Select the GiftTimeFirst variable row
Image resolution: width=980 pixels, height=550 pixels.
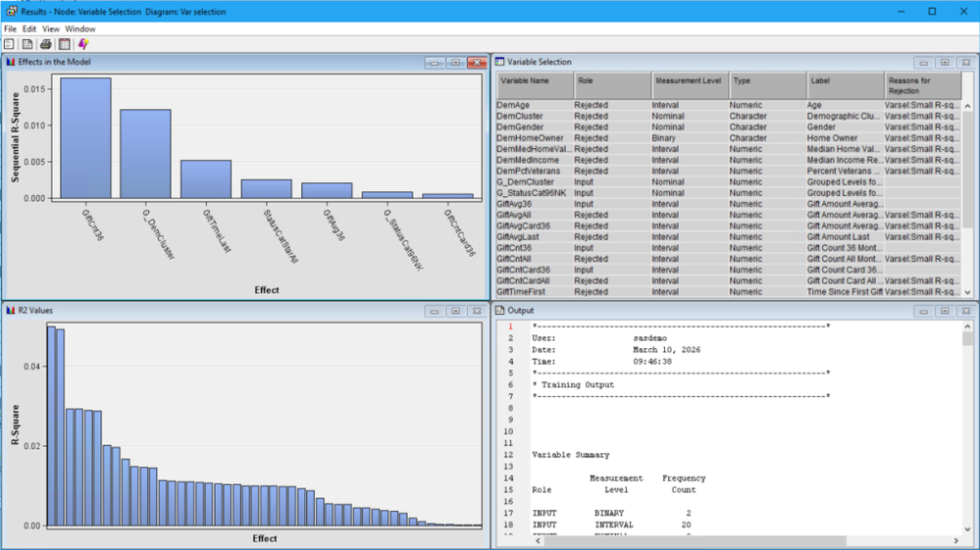pyautogui.click(x=729, y=291)
